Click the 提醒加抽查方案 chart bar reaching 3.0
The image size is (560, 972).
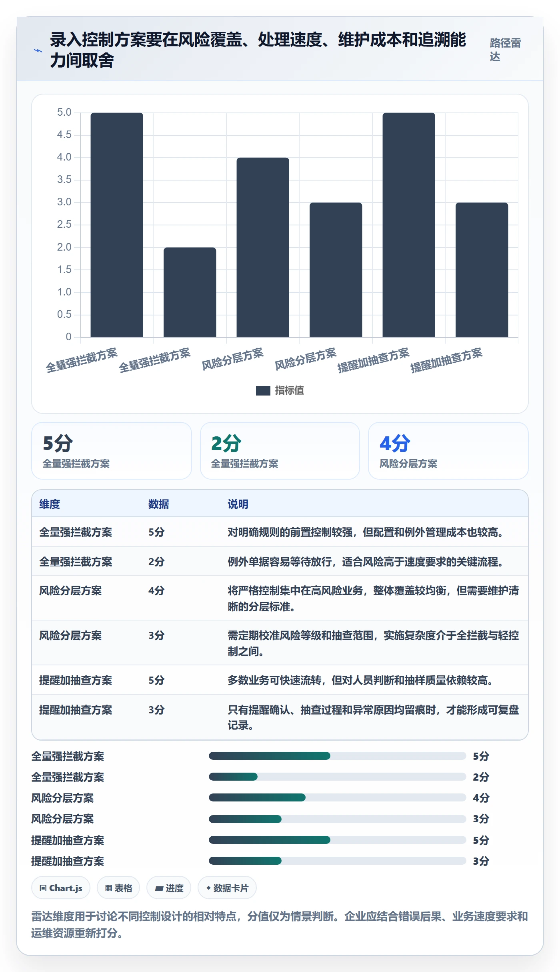click(482, 269)
